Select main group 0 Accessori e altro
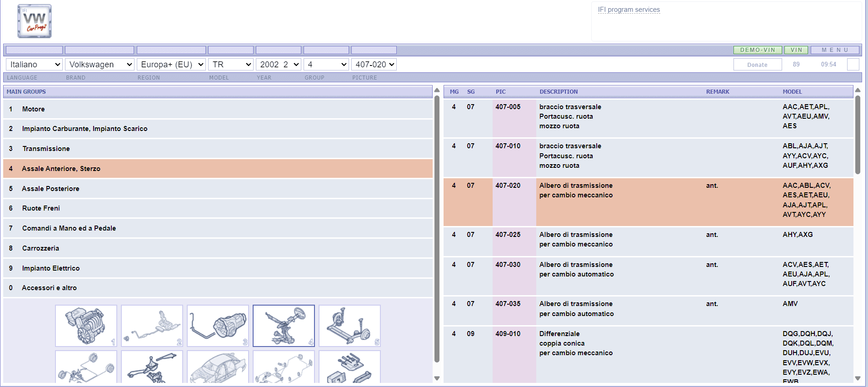The image size is (868, 387). tap(218, 288)
